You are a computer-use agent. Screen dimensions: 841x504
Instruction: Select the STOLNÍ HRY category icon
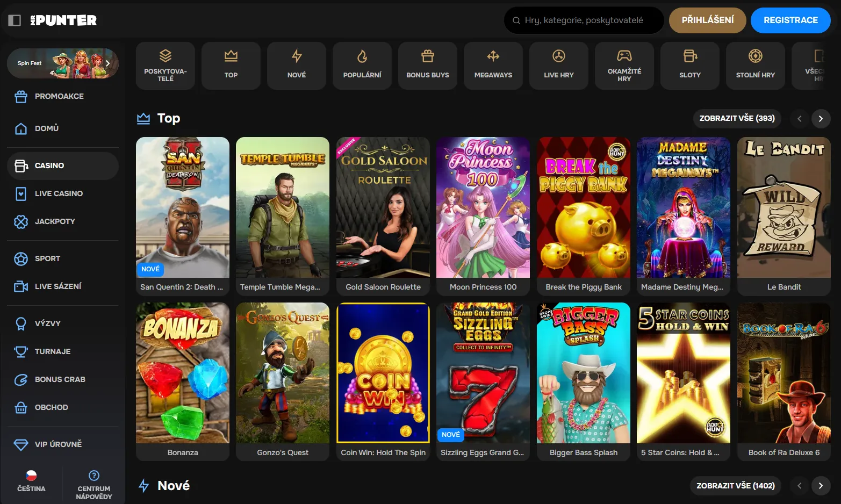[755, 56]
